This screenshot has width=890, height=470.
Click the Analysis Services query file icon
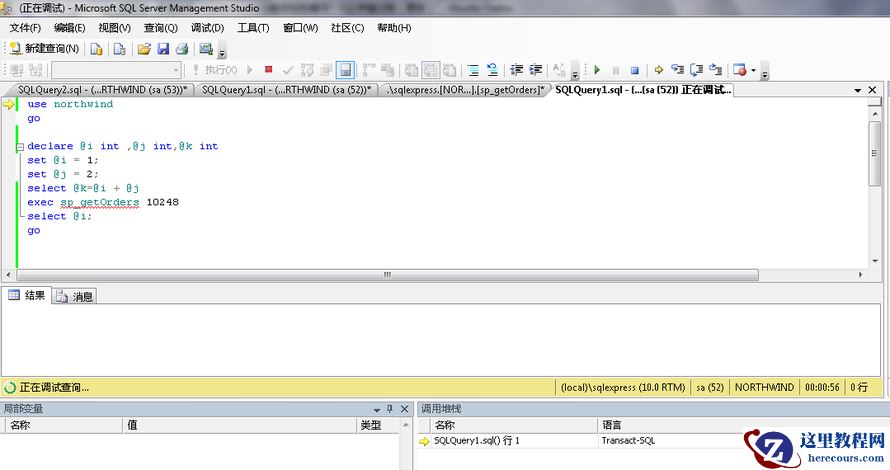(119, 49)
